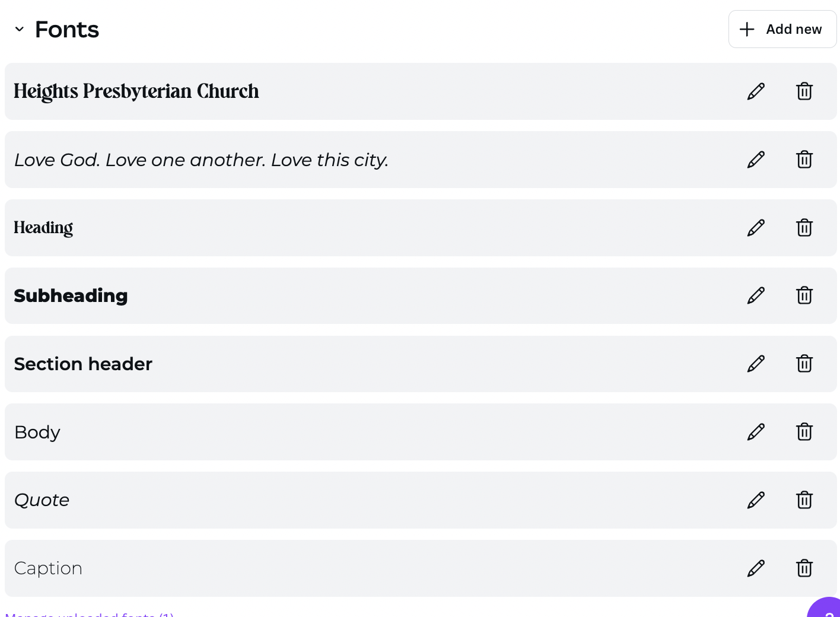Delete the Section header font
The height and width of the screenshot is (617, 840).
[x=804, y=364]
